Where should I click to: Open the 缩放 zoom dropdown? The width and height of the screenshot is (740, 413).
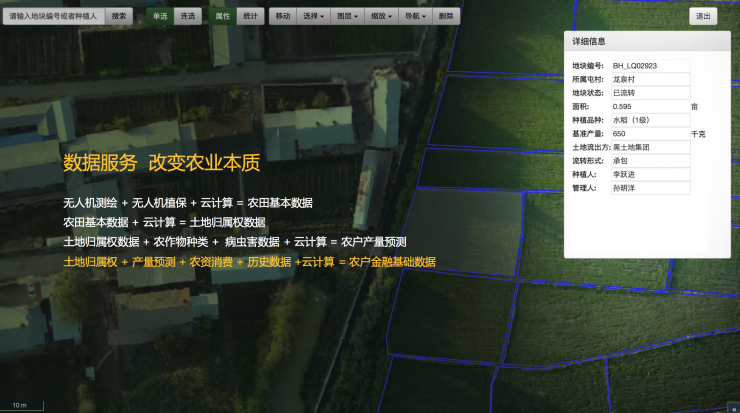click(x=383, y=16)
